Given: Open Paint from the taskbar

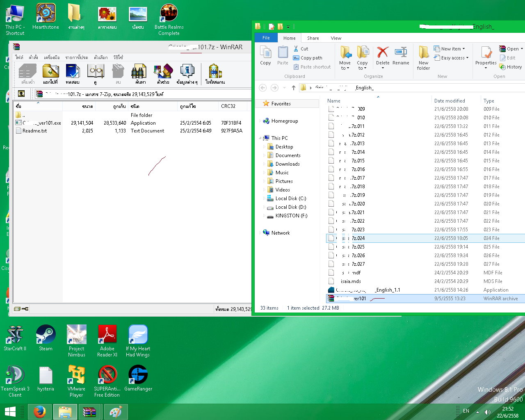Looking at the screenshot, I should (x=116, y=411).
